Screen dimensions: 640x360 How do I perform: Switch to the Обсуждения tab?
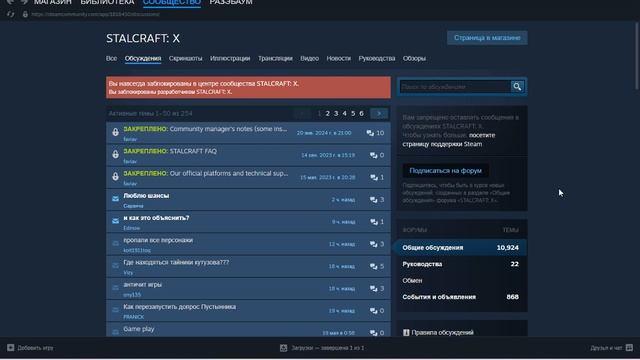point(143,58)
